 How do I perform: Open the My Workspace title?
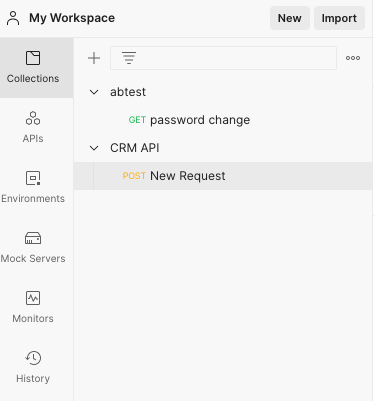72,18
